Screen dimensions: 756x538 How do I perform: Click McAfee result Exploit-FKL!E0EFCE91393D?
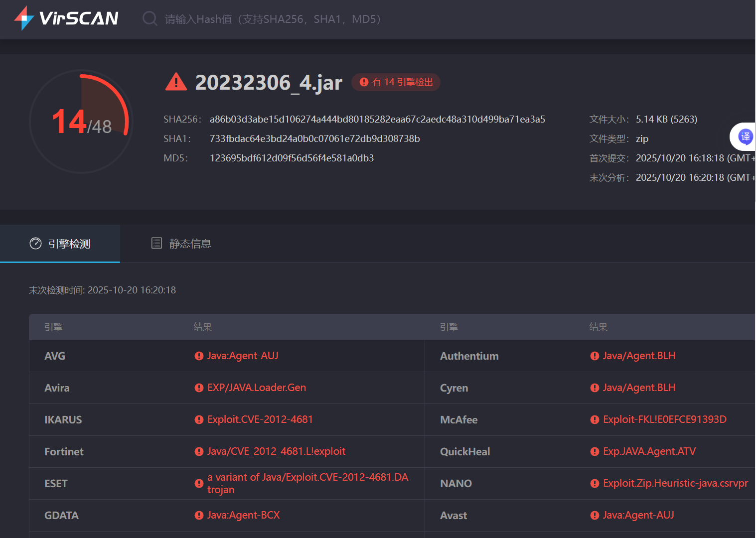click(x=665, y=419)
